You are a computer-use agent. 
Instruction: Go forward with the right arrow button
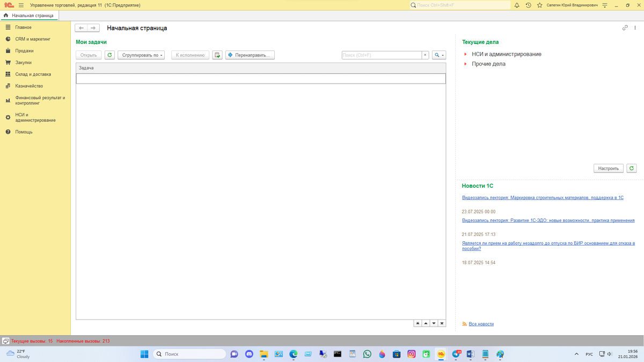click(x=93, y=28)
